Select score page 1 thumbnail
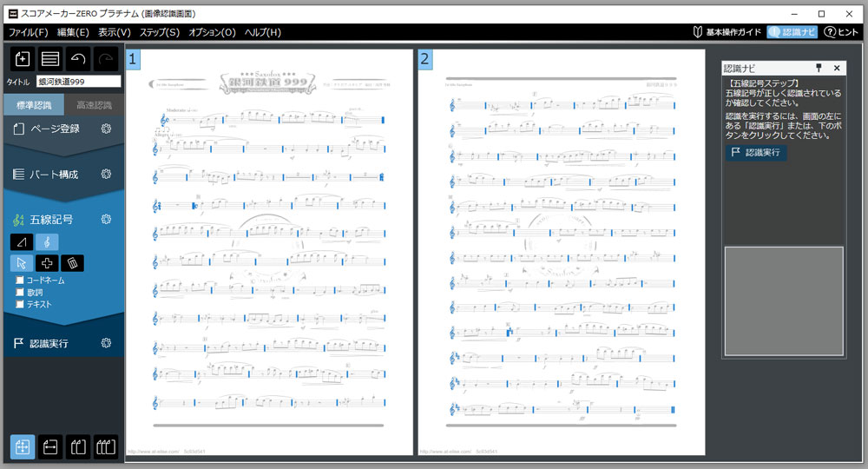Screen dimensions: 868x469 pos(269,252)
